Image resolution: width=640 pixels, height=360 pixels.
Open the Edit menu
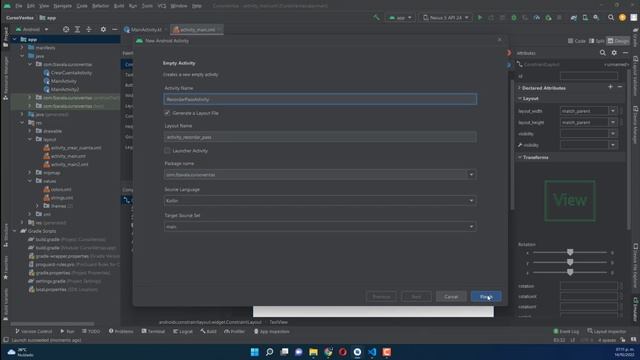pos(31,6)
